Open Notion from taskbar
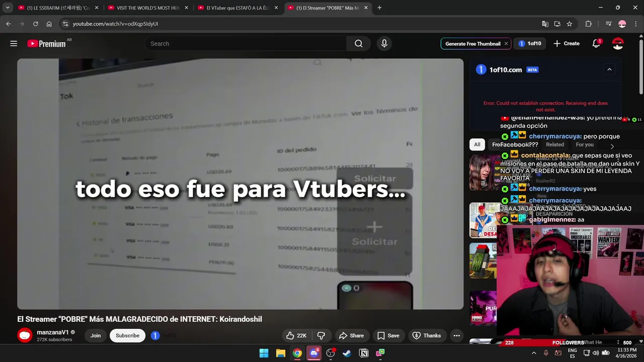The width and height of the screenshot is (644, 362). pyautogui.click(x=363, y=353)
